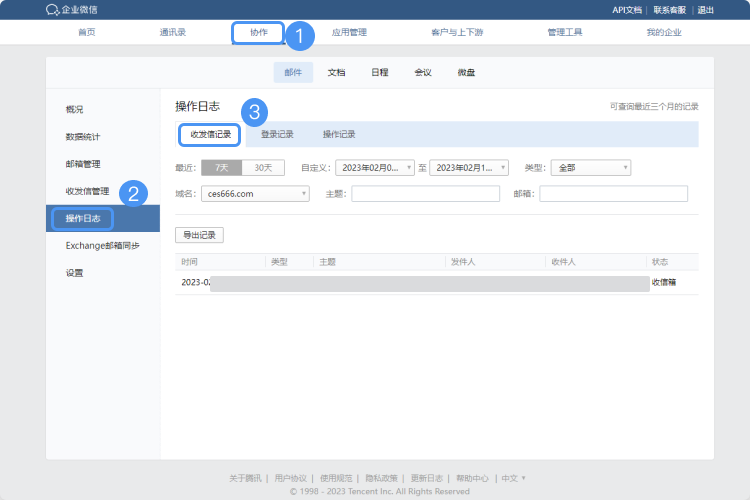This screenshot has width=750, height=500.
Task: Open the 帮助中心 footer link
Action: pyautogui.click(x=473, y=478)
